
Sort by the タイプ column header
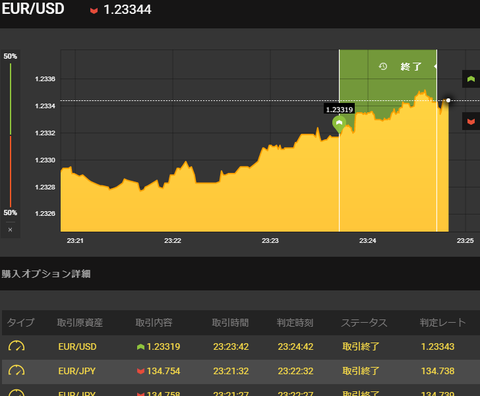tap(21, 323)
